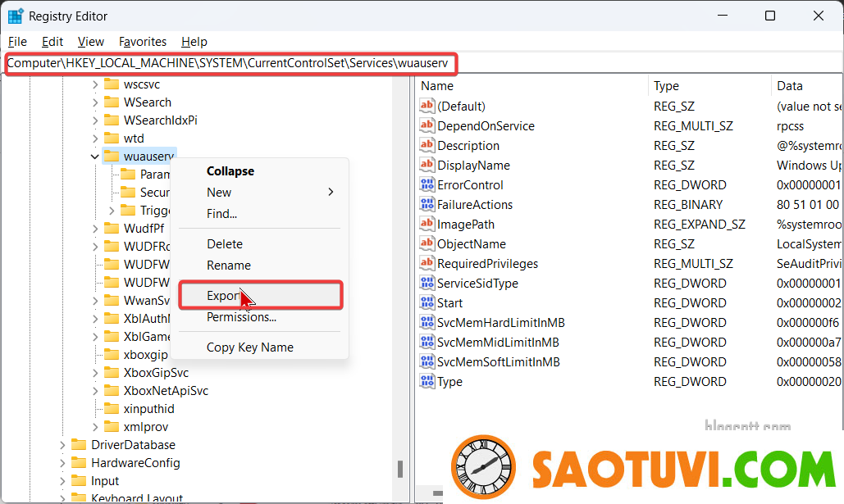The height and width of the screenshot is (504, 844).
Task: Click the rpcss data cell
Action: 790,126
